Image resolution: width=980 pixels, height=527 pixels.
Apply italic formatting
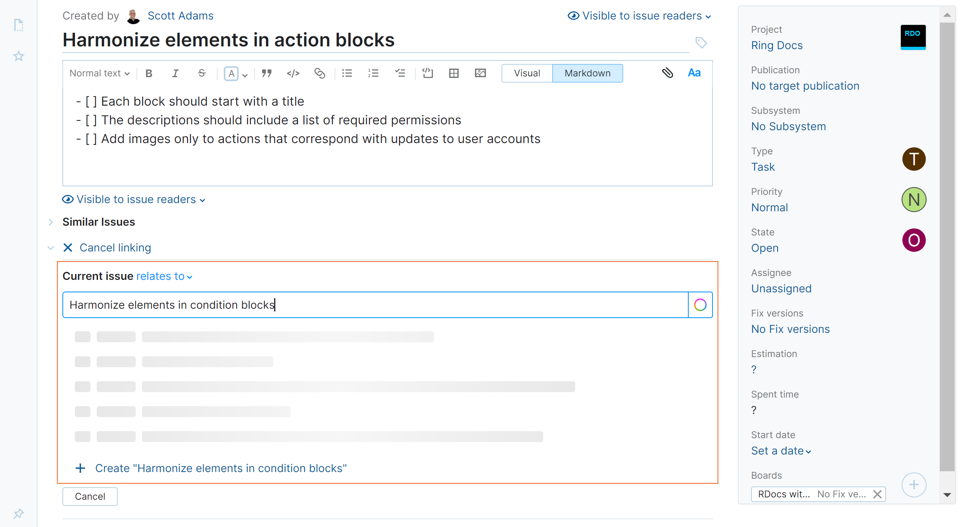(x=175, y=73)
